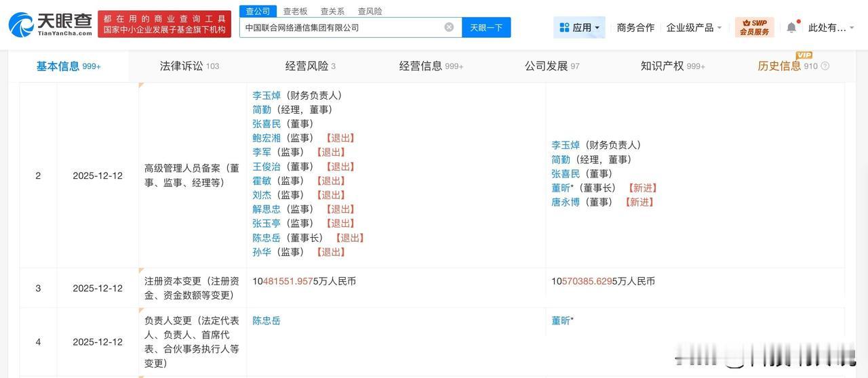Open the 公司发展 tab
This screenshot has height=378, width=868.
point(552,66)
